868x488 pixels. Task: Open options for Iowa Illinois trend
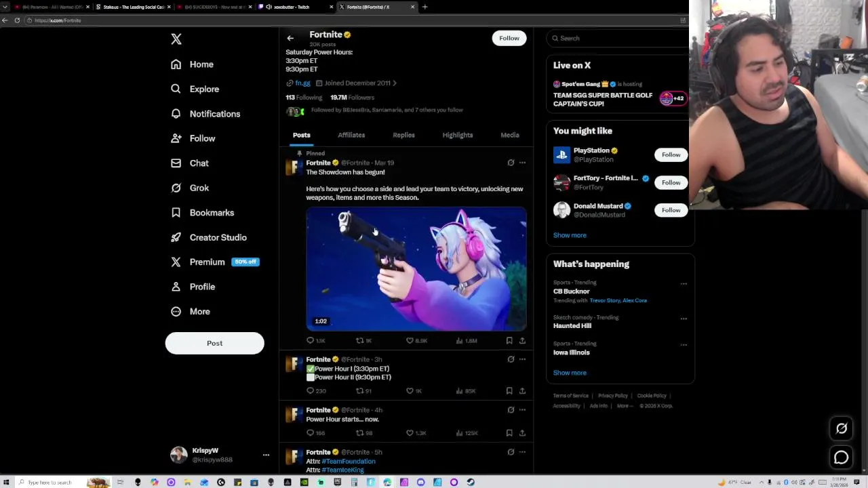pos(684,344)
